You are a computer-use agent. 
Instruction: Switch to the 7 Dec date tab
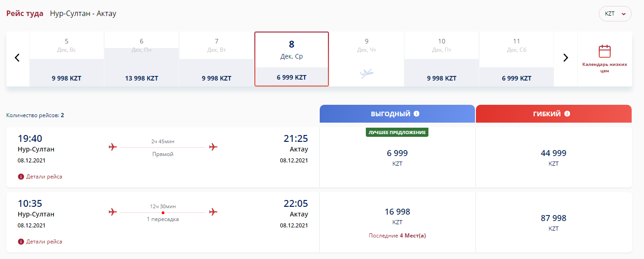(216, 59)
